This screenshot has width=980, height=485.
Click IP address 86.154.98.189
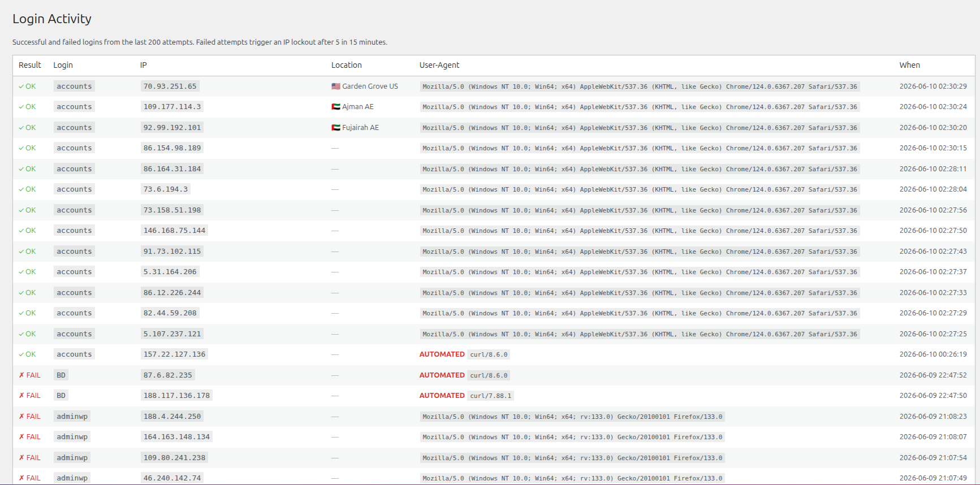[172, 148]
